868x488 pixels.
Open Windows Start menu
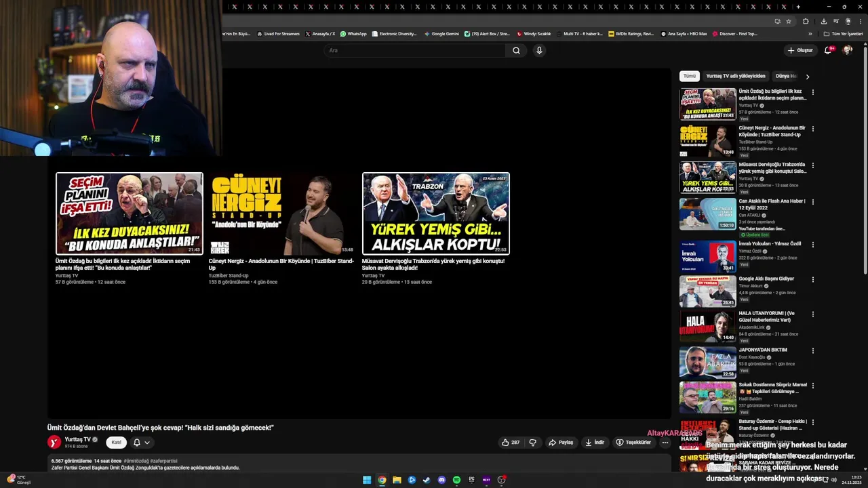click(367, 480)
